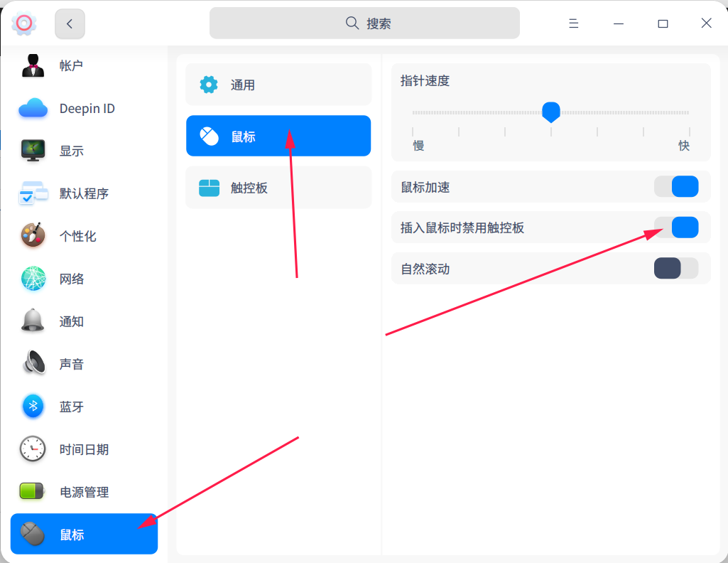The image size is (728, 563).
Task: Click the pointer speed slider handle
Action: [551, 112]
